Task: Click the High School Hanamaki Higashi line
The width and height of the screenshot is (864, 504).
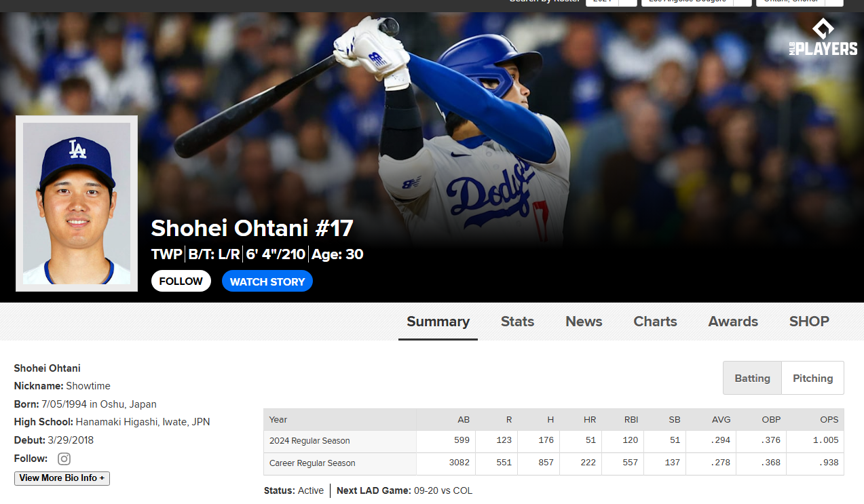Action: pyautogui.click(x=112, y=422)
